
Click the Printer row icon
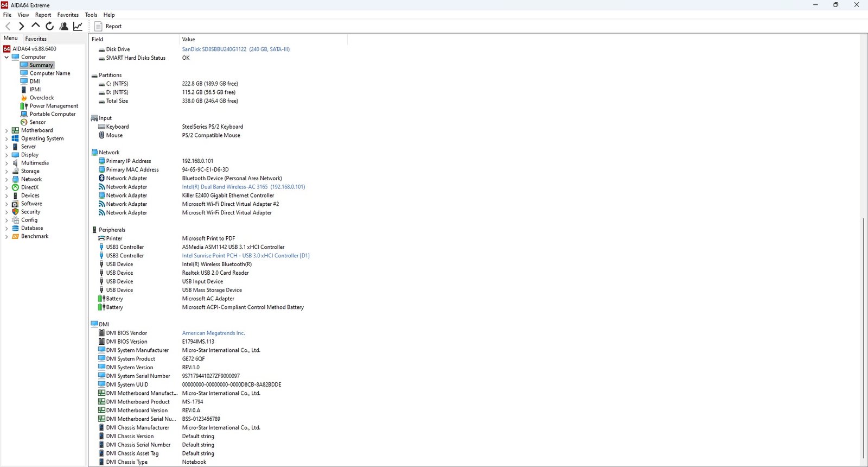(101, 238)
